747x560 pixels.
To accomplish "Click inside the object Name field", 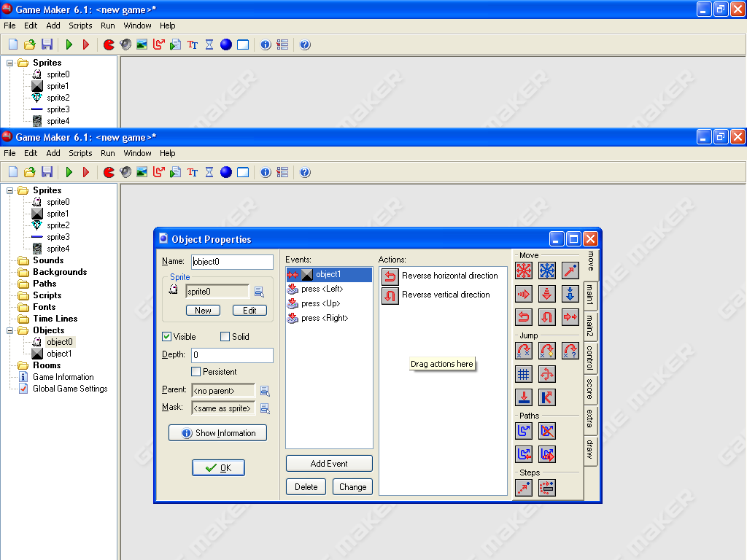I will point(232,261).
